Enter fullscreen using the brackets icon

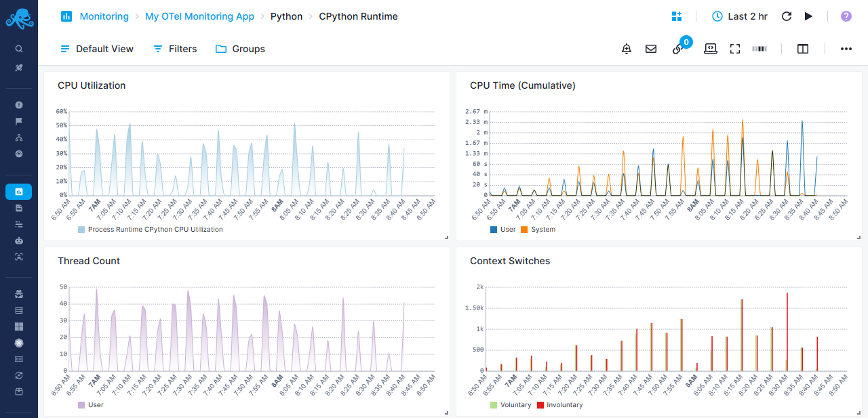735,48
